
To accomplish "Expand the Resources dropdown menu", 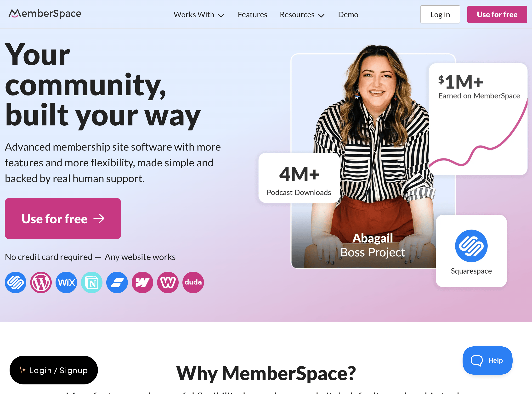I will point(302,15).
